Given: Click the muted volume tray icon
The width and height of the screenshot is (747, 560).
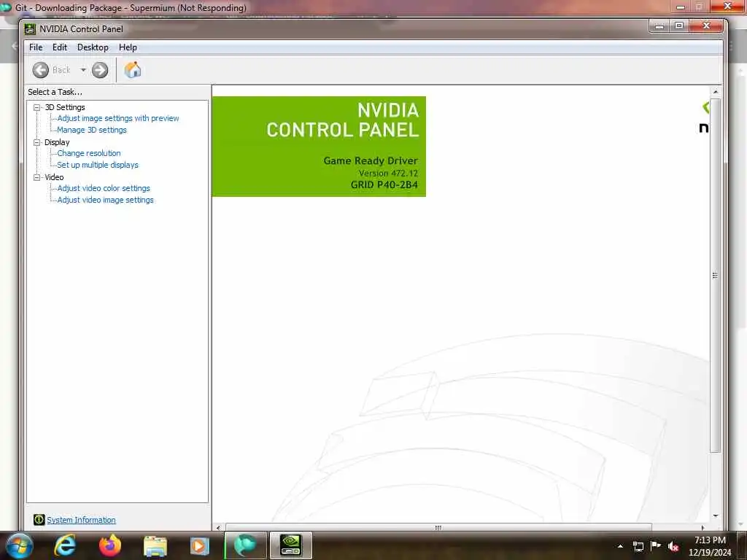Looking at the screenshot, I should pos(673,547).
